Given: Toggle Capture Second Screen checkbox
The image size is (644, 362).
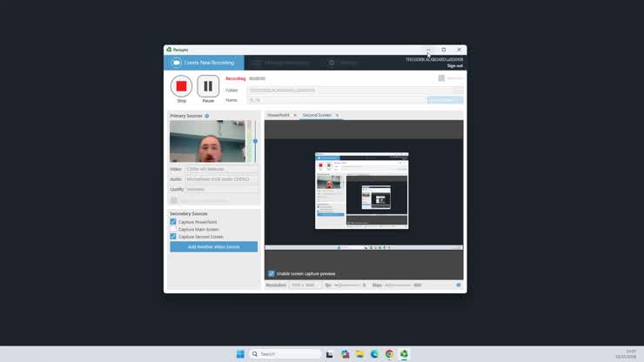Looking at the screenshot, I should pos(173,237).
